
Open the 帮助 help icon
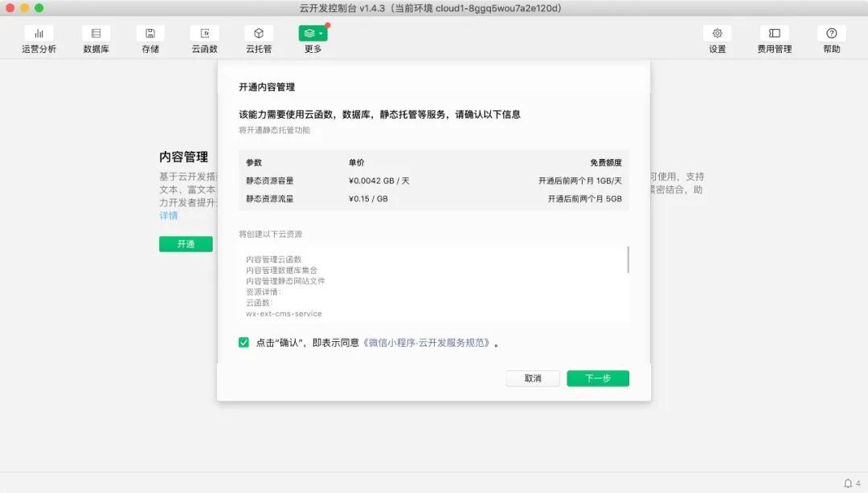click(x=831, y=34)
